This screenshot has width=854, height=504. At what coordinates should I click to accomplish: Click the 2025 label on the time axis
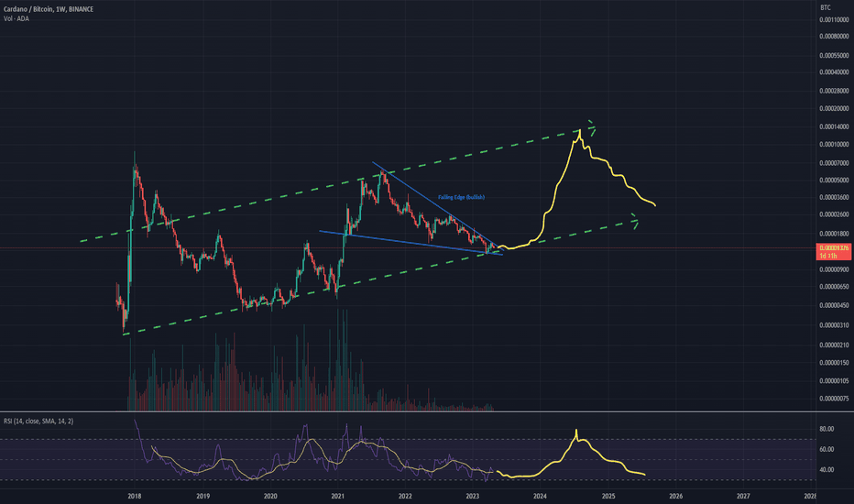click(x=608, y=496)
